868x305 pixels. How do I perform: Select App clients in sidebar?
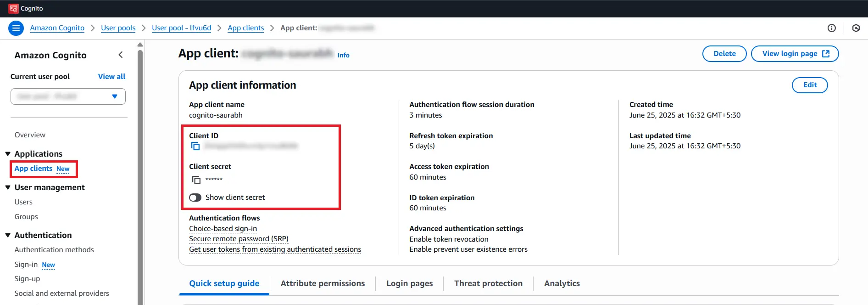tap(33, 169)
